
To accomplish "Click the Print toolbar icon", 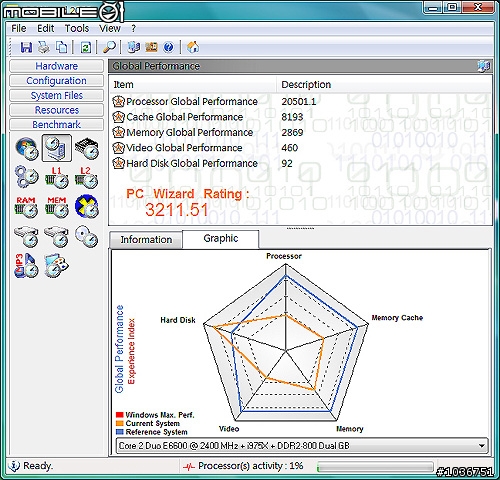I will click(x=44, y=47).
